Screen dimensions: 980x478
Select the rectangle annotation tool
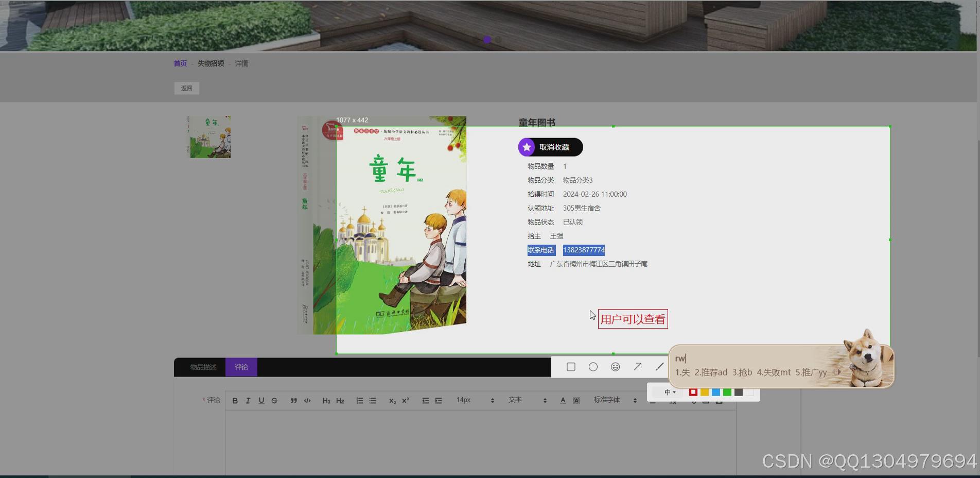[571, 367]
